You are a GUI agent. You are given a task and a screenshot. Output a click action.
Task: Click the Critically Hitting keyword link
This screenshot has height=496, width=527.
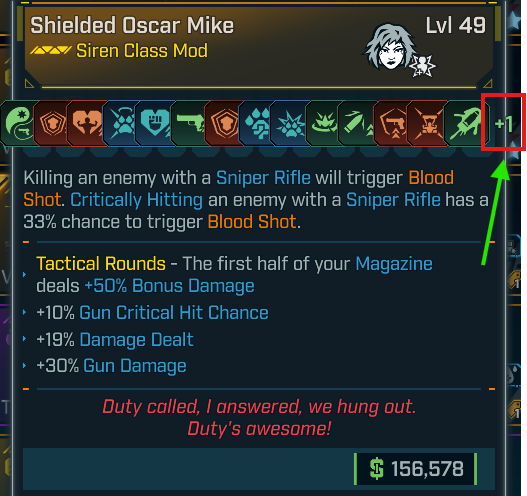[136, 200]
